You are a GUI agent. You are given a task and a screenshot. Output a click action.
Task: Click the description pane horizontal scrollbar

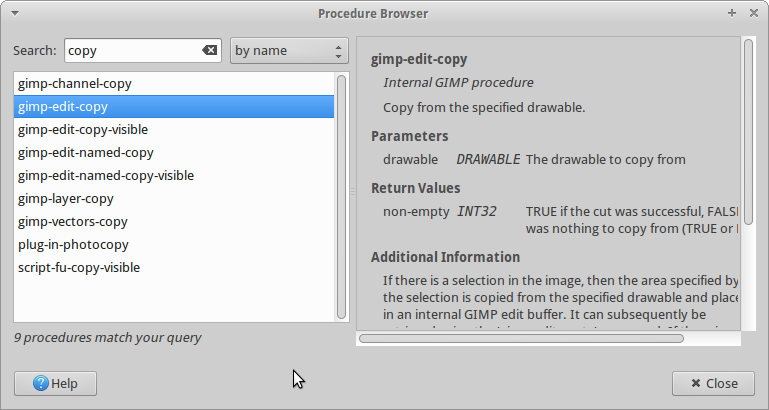(521, 338)
